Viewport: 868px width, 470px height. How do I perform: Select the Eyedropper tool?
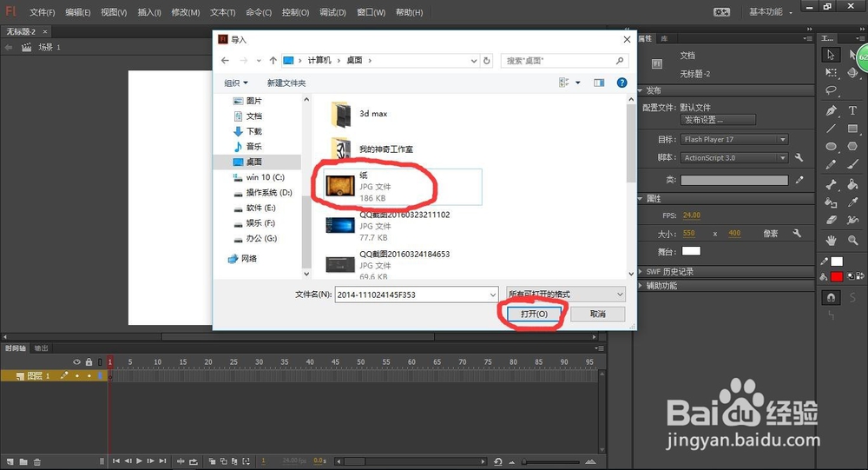(x=852, y=202)
